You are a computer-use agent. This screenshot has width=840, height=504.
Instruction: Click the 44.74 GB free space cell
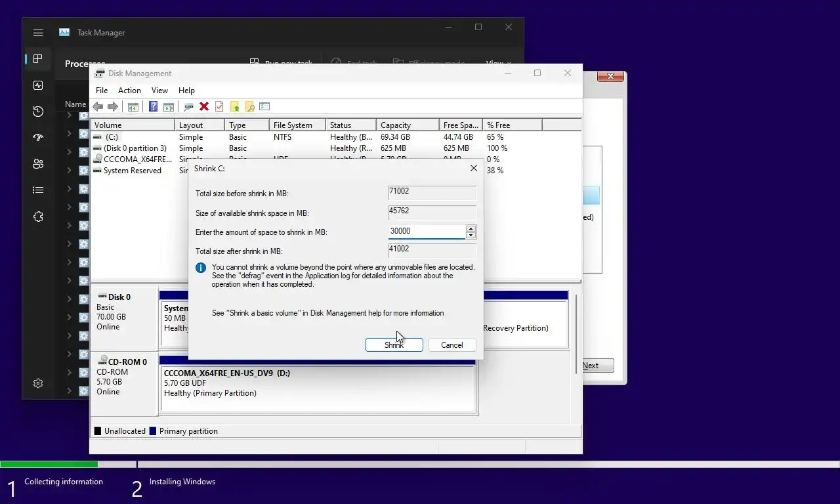[458, 137]
